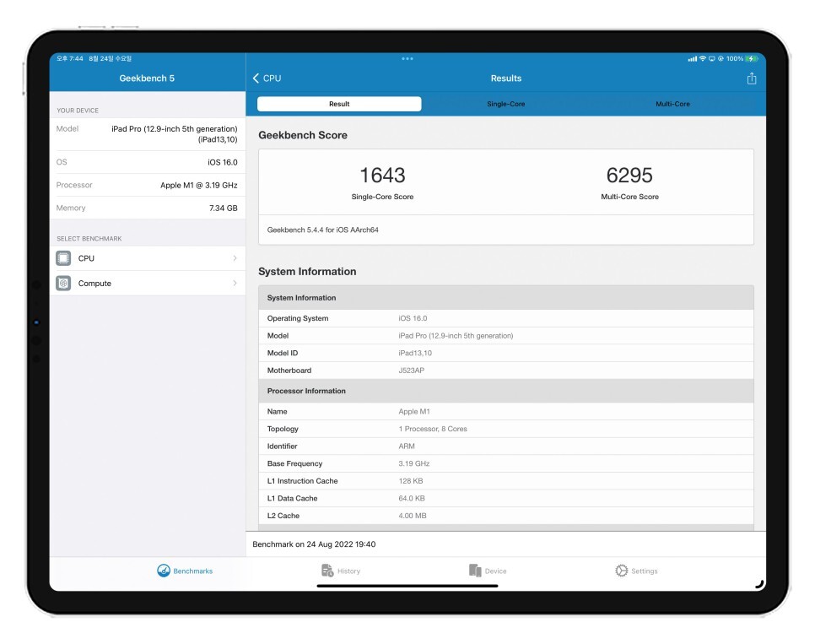Open the History document icon
815x644 pixels.
pyautogui.click(x=327, y=571)
